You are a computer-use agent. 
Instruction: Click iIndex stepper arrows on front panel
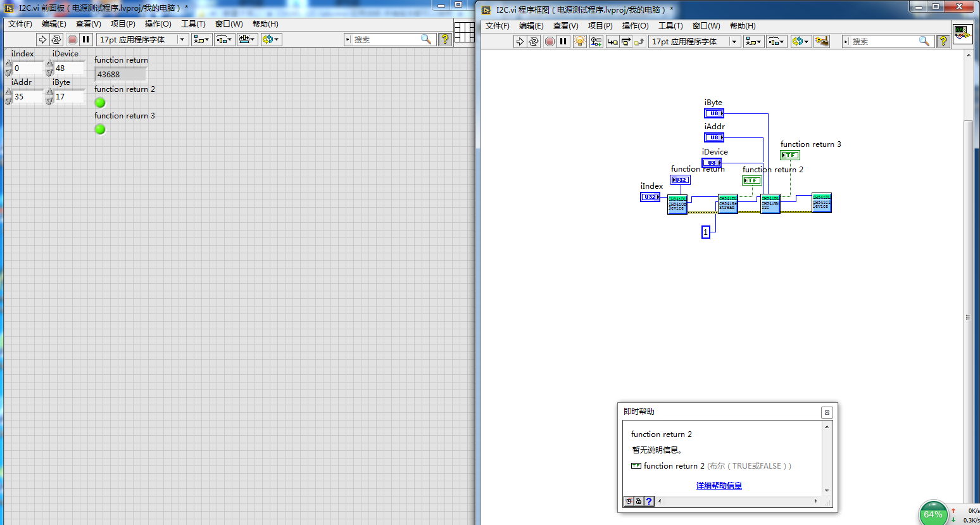(8, 68)
